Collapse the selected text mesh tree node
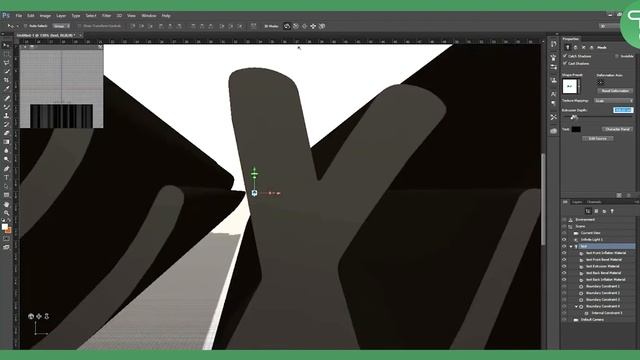This screenshot has width=640, height=360. coord(571,247)
